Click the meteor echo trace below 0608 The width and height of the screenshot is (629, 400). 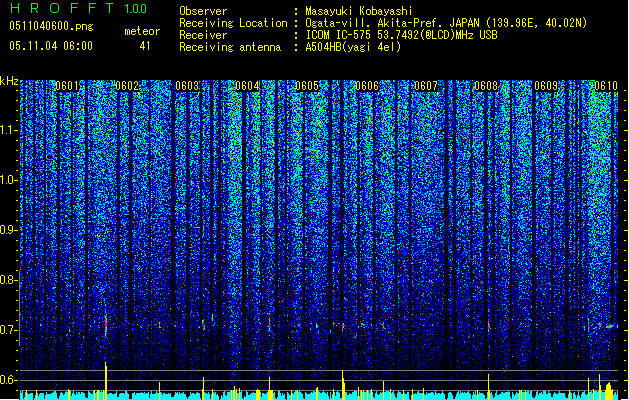pos(489,327)
